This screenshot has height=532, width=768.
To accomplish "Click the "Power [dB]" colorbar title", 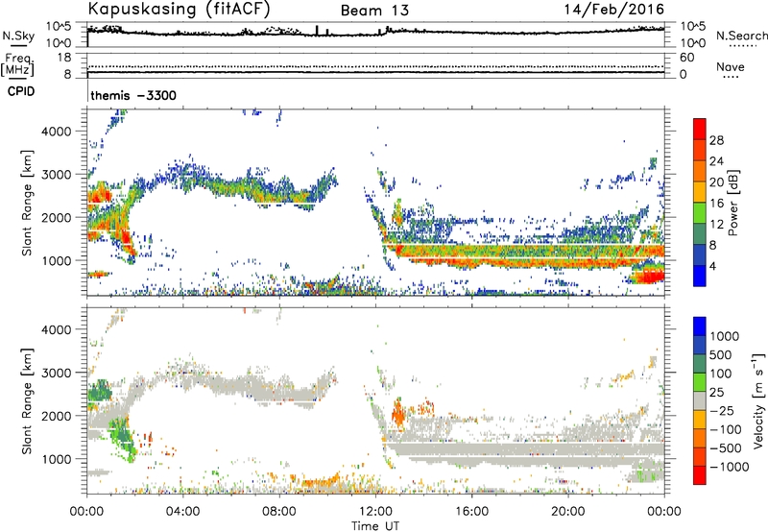I will tap(733, 203).
